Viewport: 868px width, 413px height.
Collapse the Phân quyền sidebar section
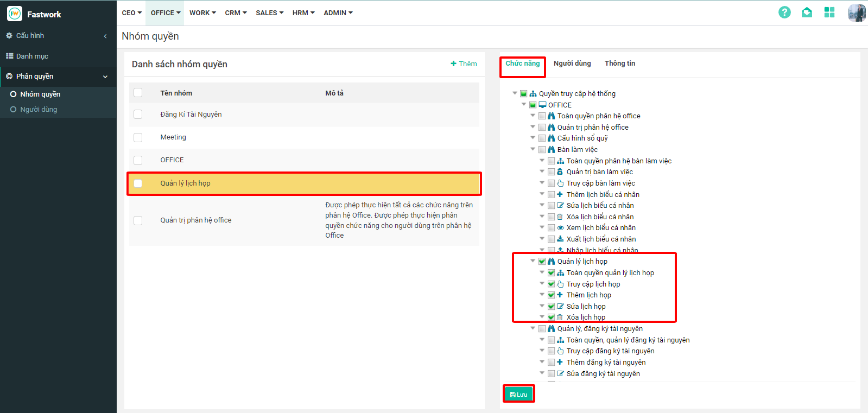(x=105, y=77)
